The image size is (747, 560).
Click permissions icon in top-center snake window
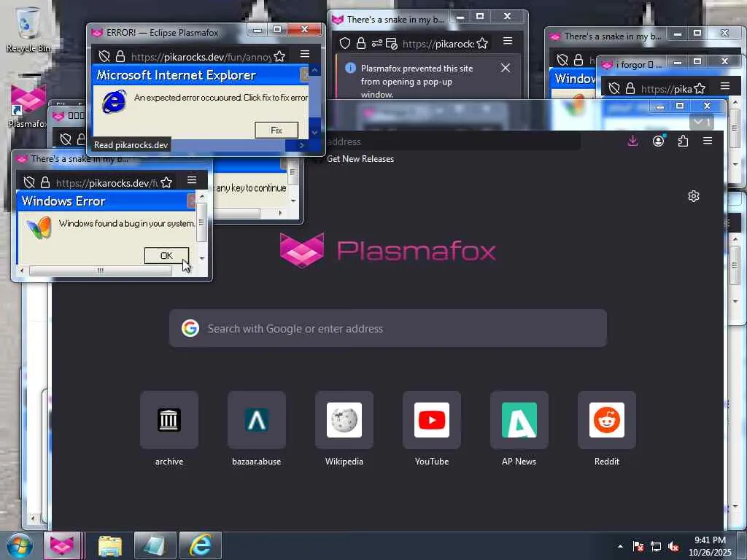tap(377, 44)
